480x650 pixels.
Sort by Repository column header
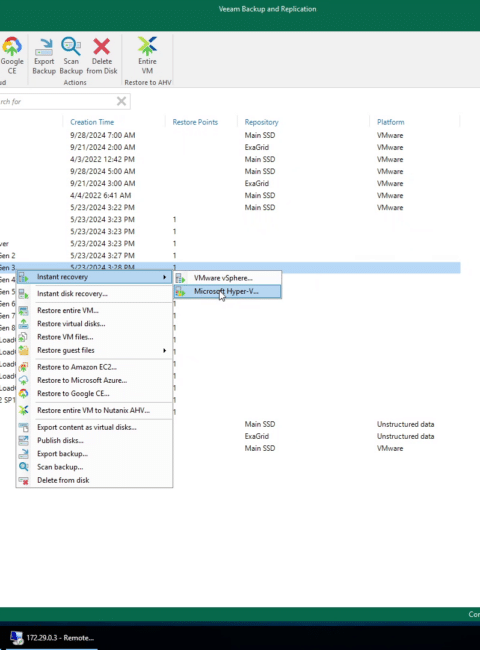coord(261,122)
